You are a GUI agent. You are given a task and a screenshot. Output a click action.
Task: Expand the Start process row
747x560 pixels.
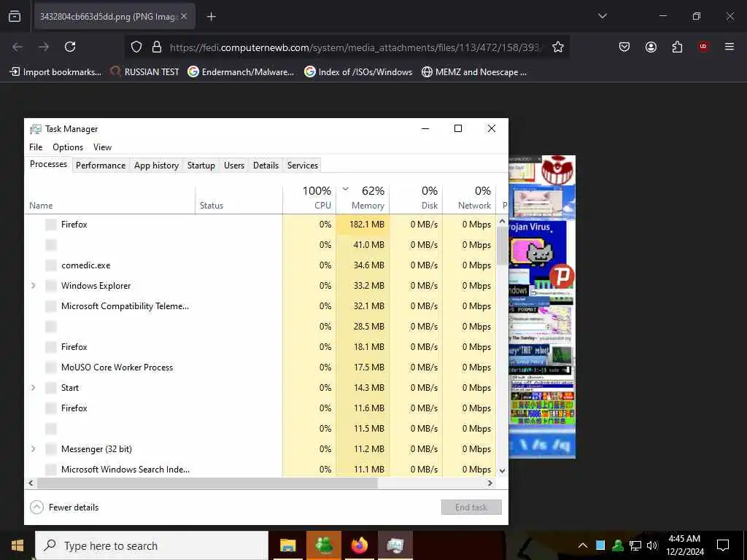33,388
